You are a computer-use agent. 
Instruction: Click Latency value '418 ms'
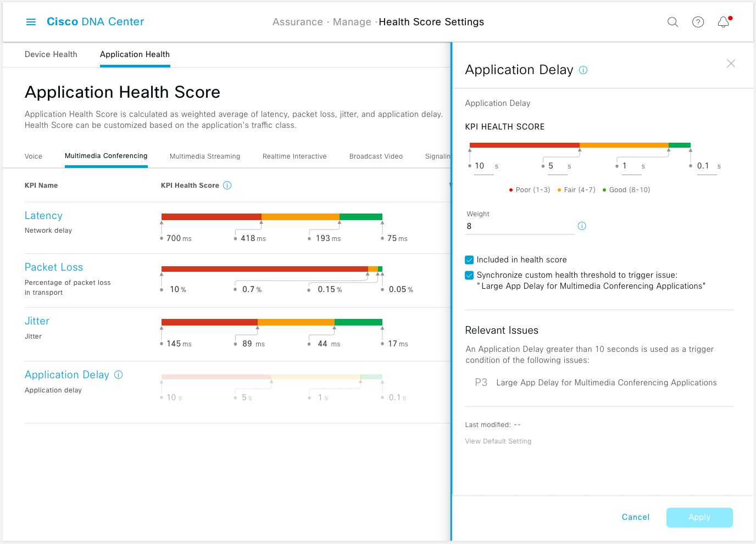[x=253, y=238]
